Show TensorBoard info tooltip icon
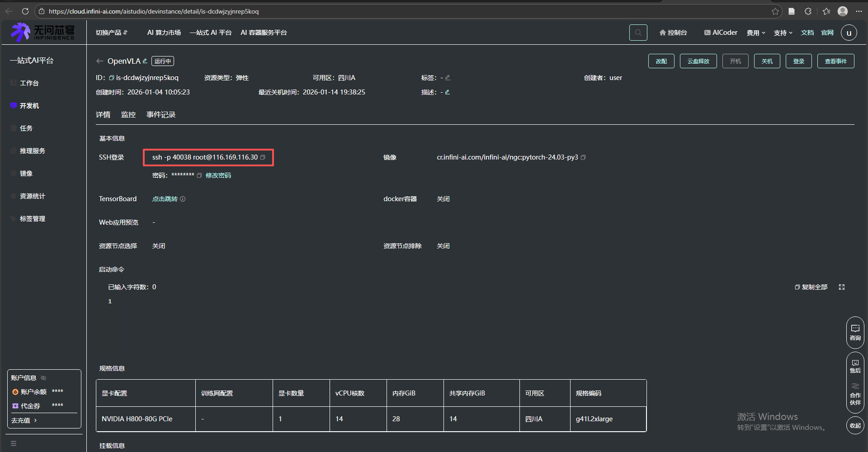Image resolution: width=868 pixels, height=452 pixels. (x=183, y=199)
